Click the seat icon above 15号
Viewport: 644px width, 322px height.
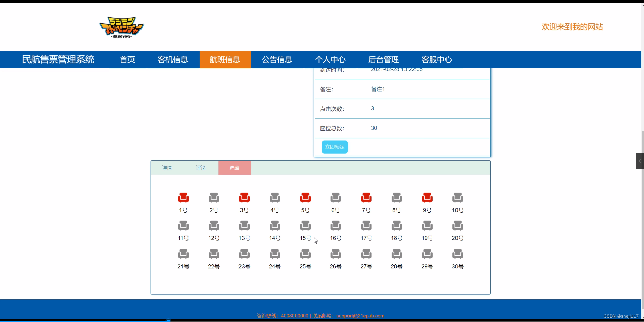(305, 226)
